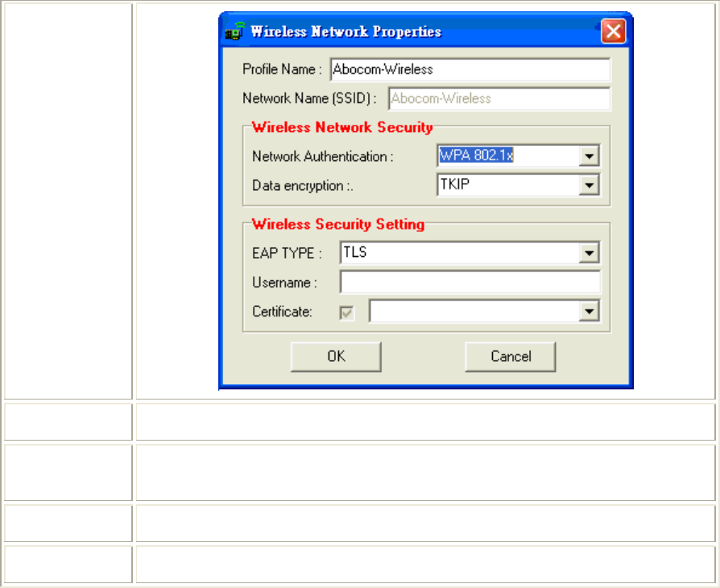Click the empty Certificate combo box field
Screen dimensions: 720x588
point(474,312)
